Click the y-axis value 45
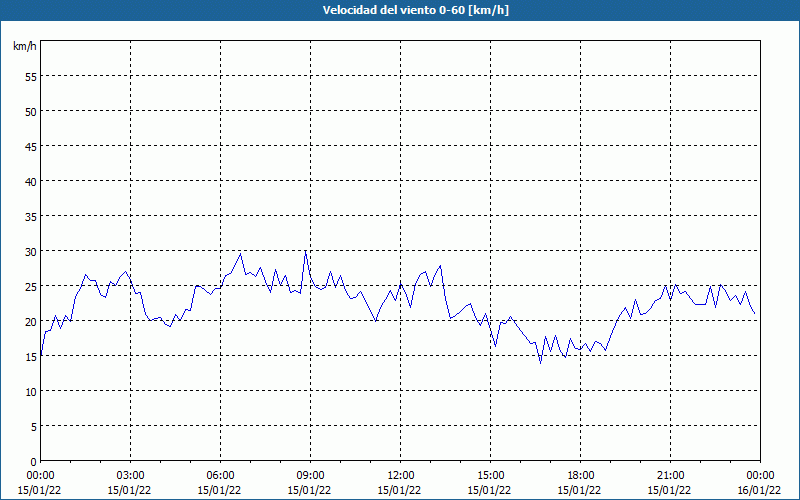This screenshot has width=800, height=500. point(31,146)
